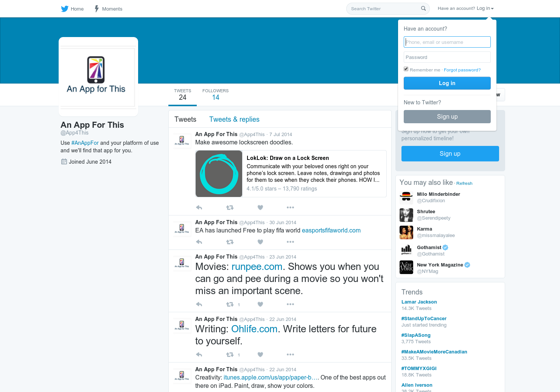Focus the phone, email or username field
560x392 pixels.
pos(447,42)
